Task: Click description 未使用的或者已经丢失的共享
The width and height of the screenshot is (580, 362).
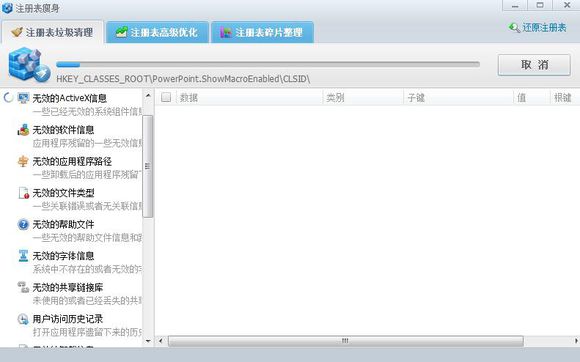Action: pos(87,300)
